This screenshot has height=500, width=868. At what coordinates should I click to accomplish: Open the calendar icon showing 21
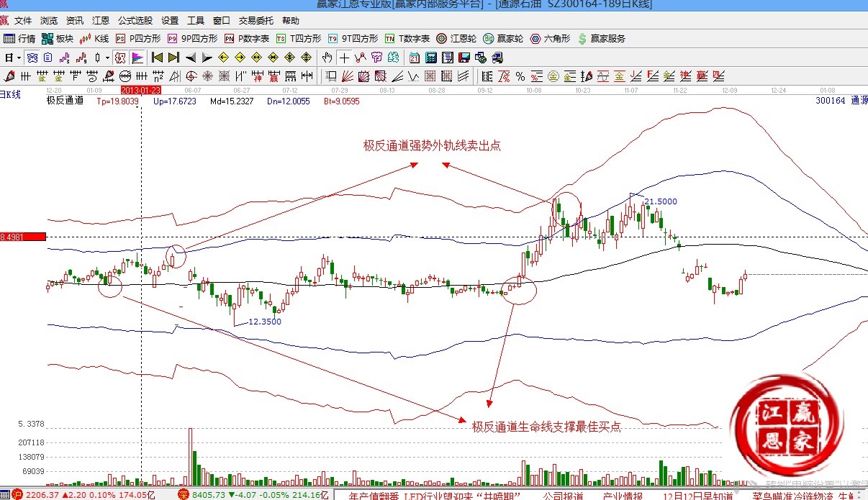(x=415, y=58)
